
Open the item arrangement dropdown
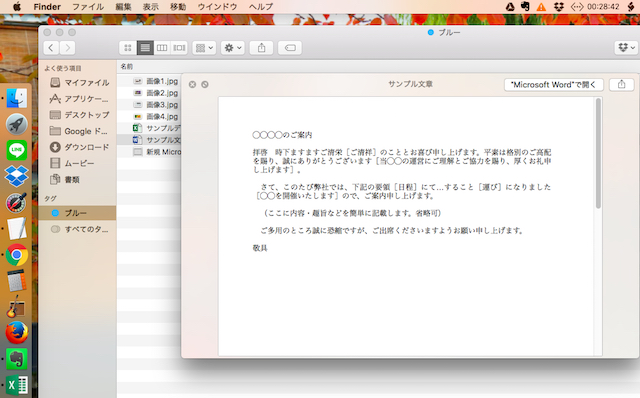click(204, 48)
